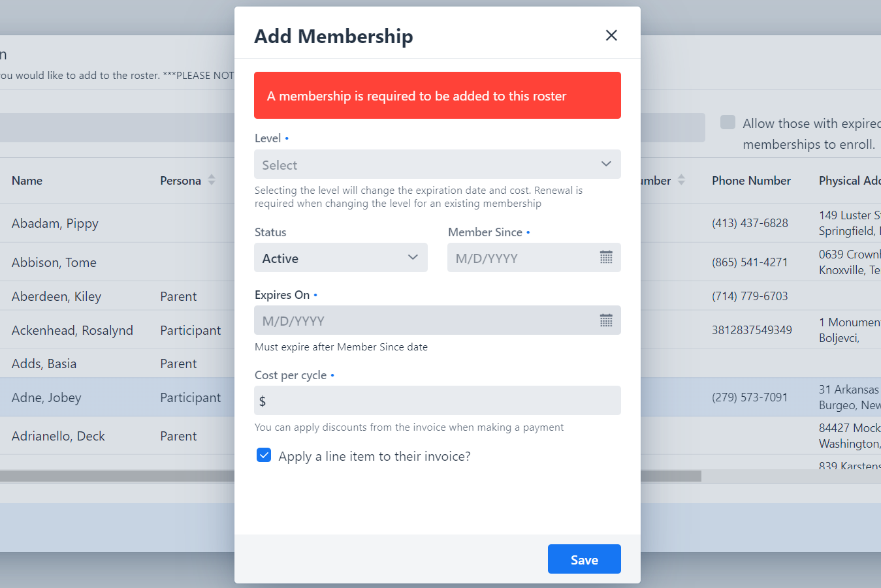881x588 pixels.
Task: Select the Ackenhead, Rosalynd row
Action: click(x=72, y=330)
